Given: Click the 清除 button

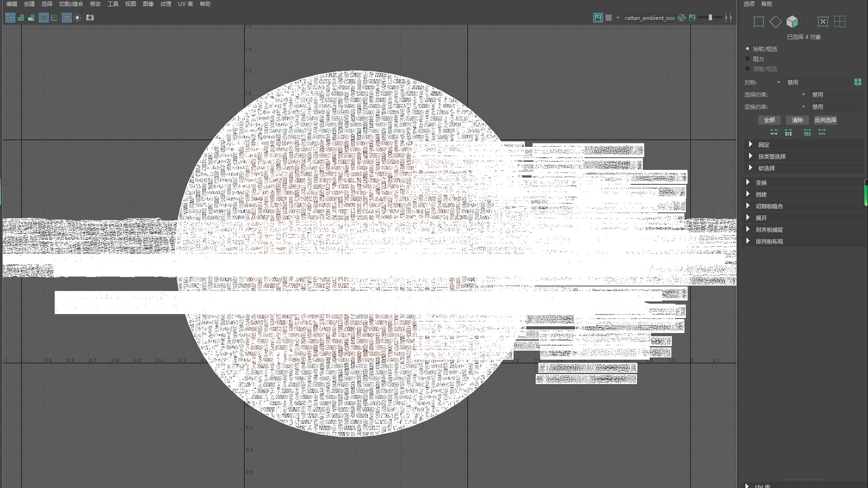Looking at the screenshot, I should (x=797, y=120).
